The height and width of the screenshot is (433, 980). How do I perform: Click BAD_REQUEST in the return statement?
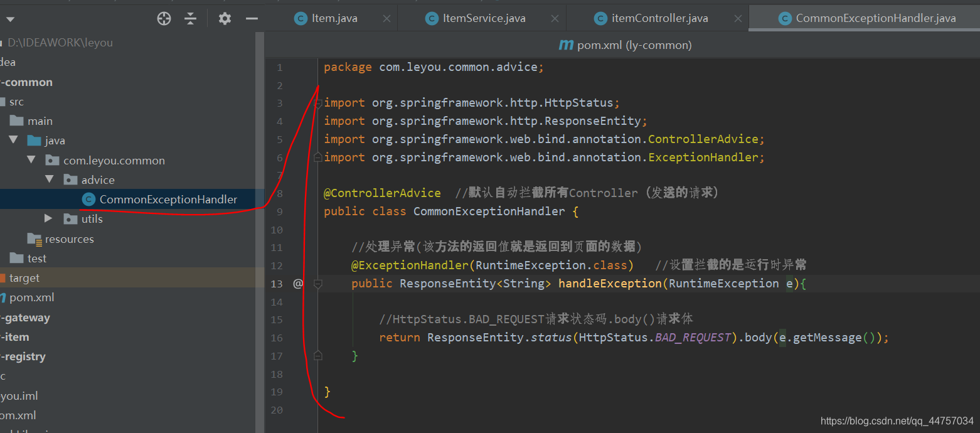[x=693, y=338]
